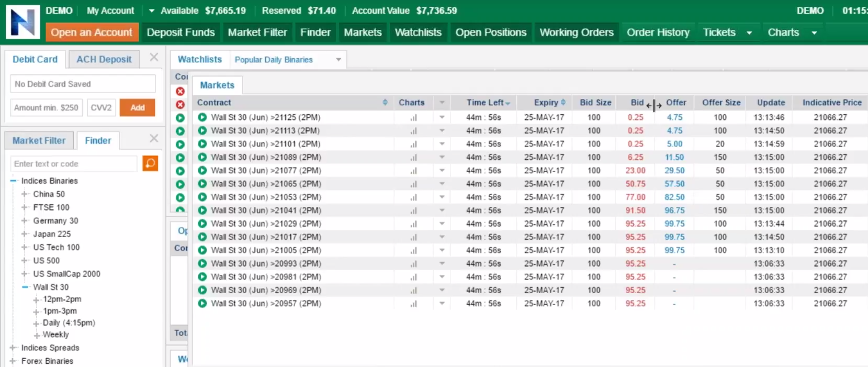Open chart for Wall St 30 >21125 contract
This screenshot has width=868, height=367.
413,117
